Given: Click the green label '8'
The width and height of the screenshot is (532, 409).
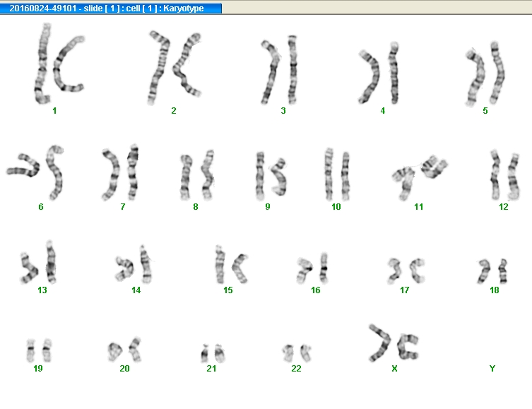Looking at the screenshot, I should pyautogui.click(x=196, y=206).
